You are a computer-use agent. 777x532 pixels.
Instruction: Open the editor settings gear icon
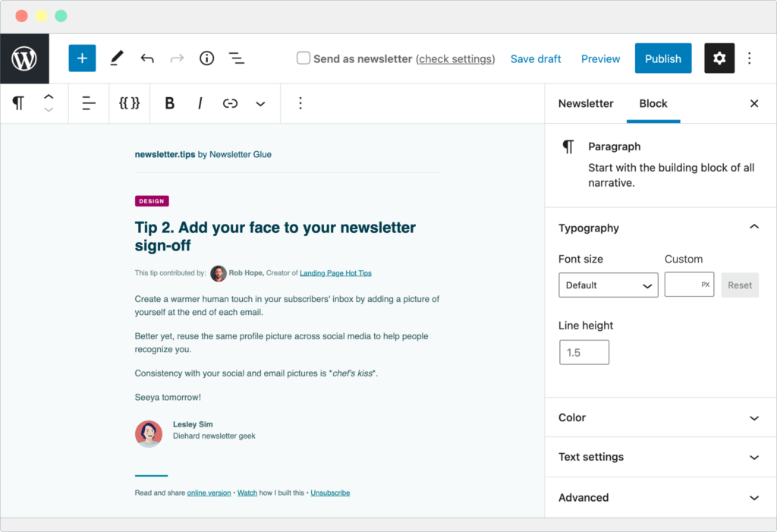coord(719,58)
